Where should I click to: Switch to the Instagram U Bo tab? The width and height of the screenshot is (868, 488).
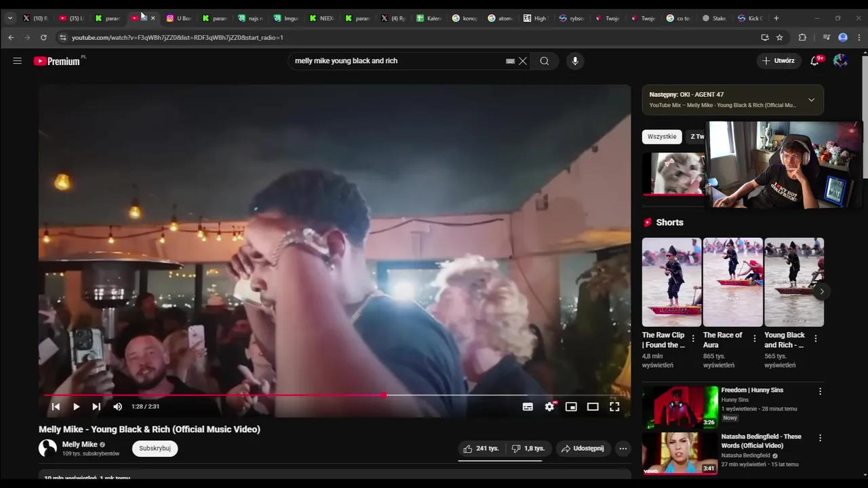(x=179, y=18)
